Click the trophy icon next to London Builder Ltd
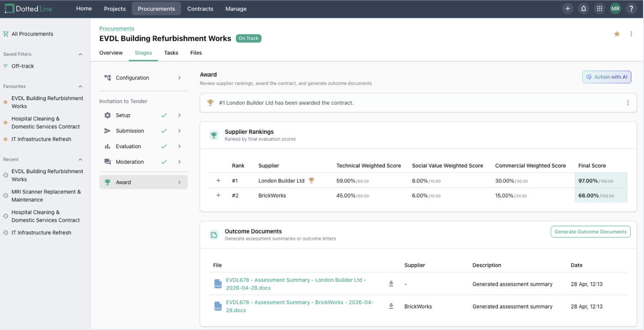The width and height of the screenshot is (644, 330). tap(311, 181)
